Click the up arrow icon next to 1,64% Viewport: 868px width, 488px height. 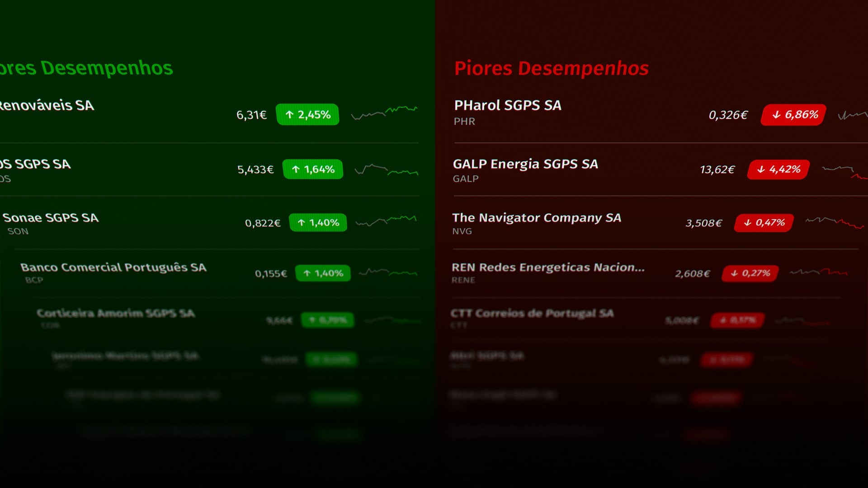tap(296, 169)
